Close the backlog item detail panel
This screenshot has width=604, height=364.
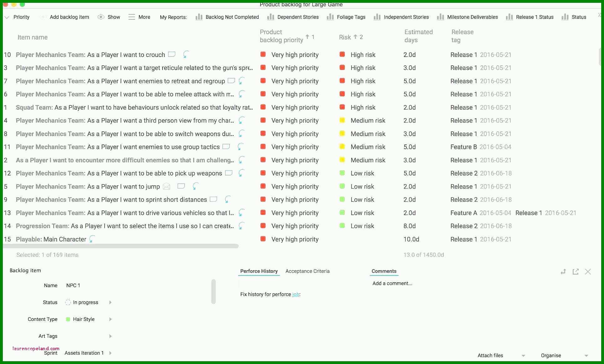click(x=588, y=271)
